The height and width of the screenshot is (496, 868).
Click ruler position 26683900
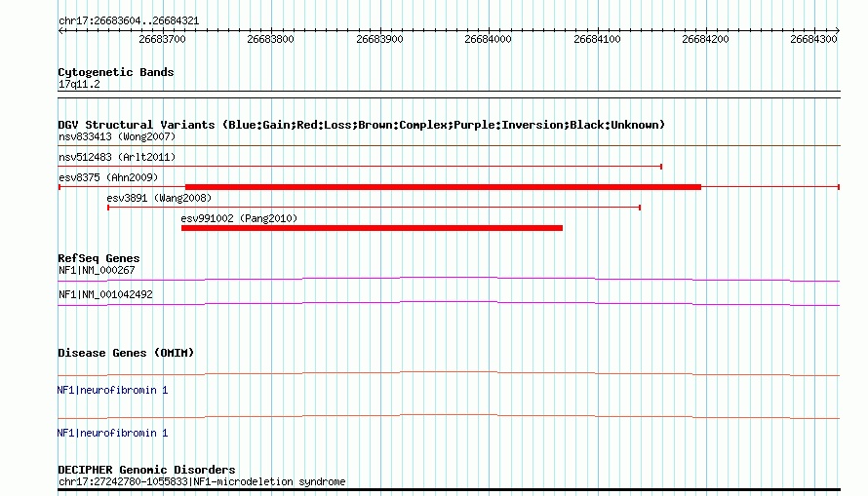pos(379,39)
